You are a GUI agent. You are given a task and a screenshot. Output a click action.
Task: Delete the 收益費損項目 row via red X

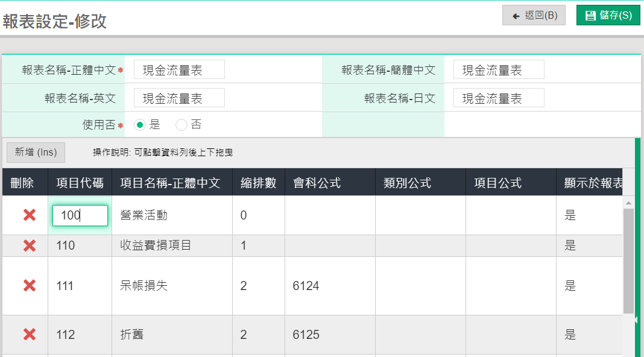pyautogui.click(x=29, y=245)
